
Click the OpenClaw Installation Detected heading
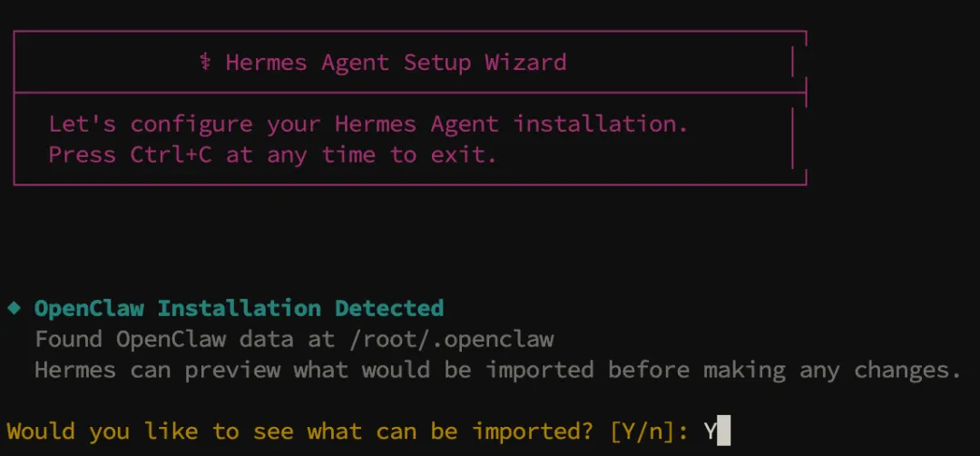click(239, 308)
